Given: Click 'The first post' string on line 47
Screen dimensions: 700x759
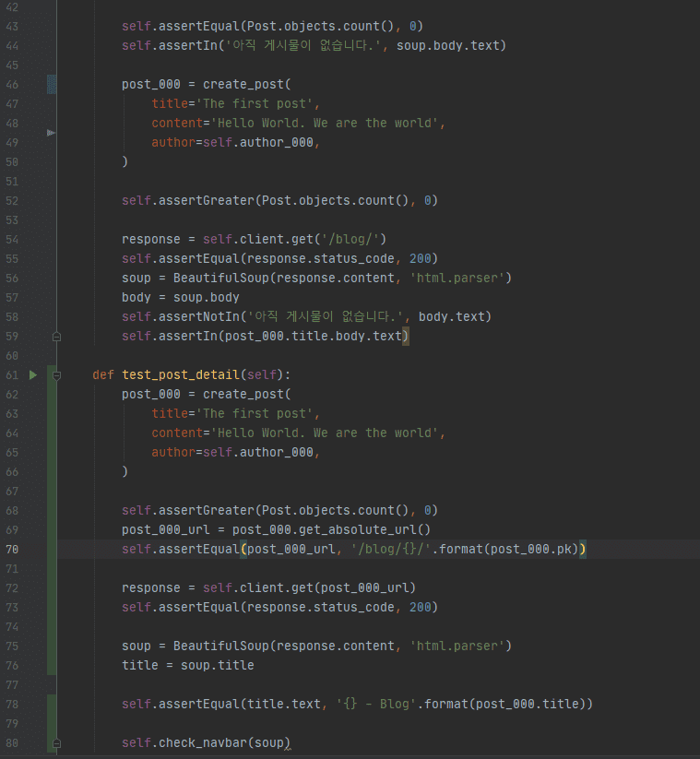Looking at the screenshot, I should [x=255, y=103].
